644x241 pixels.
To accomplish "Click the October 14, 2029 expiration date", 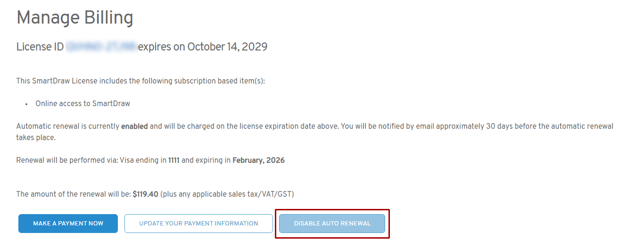I will (227, 47).
